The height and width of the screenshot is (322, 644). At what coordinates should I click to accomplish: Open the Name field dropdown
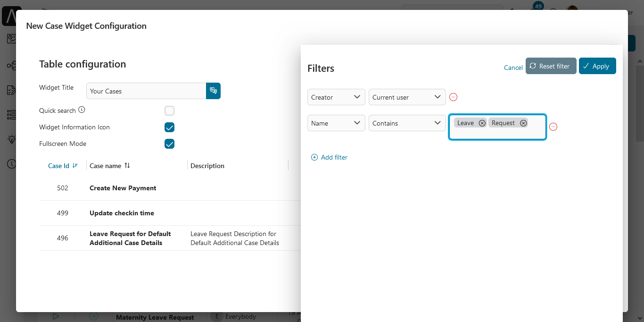(x=336, y=123)
